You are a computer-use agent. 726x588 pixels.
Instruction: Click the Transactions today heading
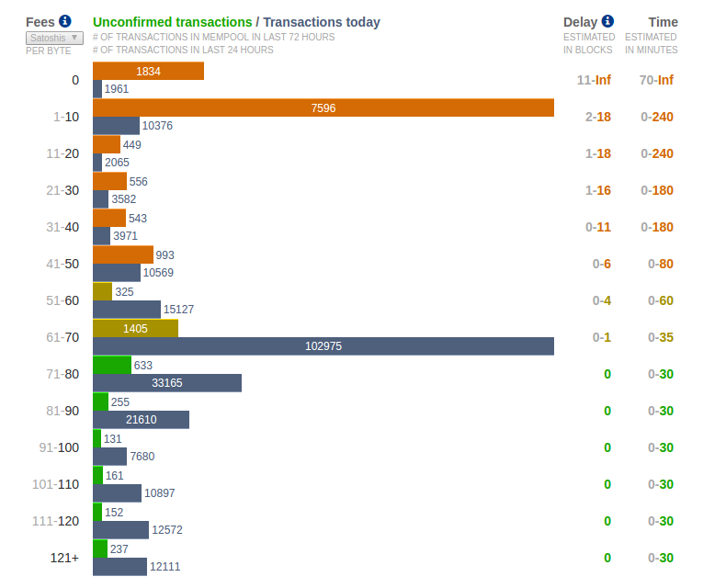click(x=321, y=22)
